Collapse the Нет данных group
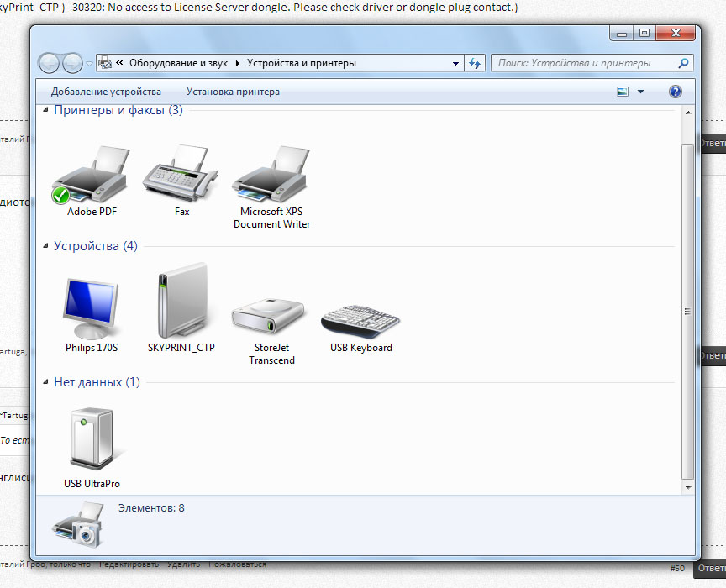 (x=45, y=382)
